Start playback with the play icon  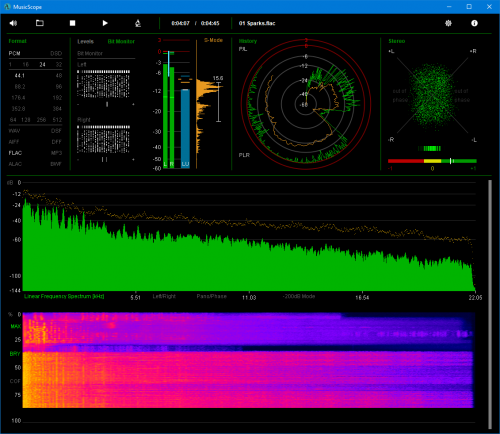point(105,23)
